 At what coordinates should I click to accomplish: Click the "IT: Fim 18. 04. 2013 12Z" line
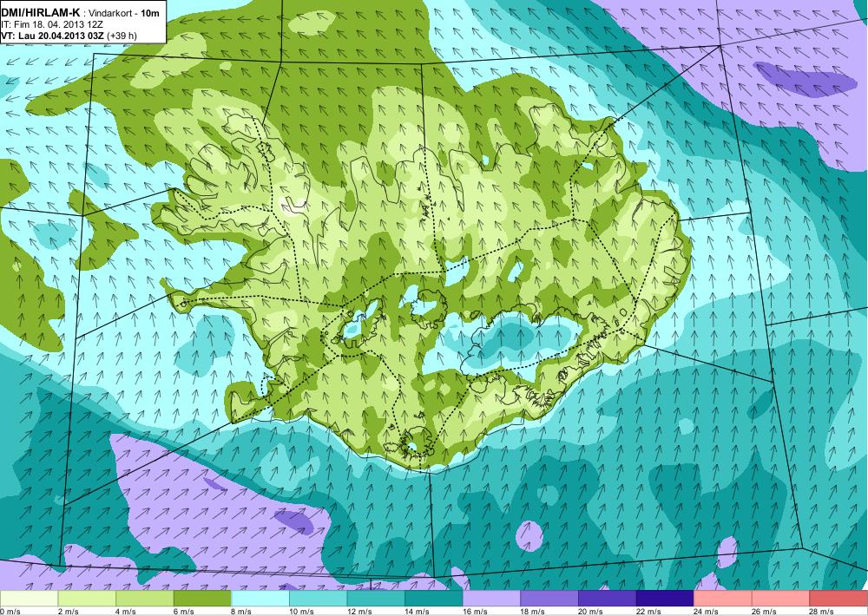coord(52,24)
